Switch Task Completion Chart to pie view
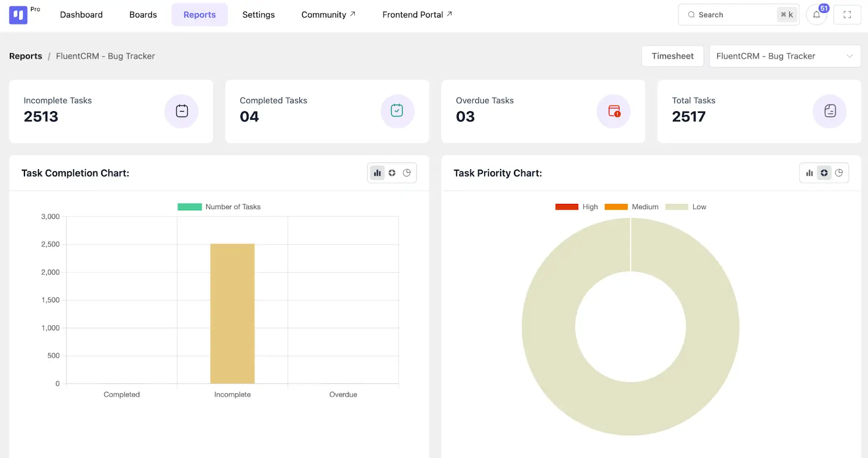868x458 pixels. click(407, 173)
